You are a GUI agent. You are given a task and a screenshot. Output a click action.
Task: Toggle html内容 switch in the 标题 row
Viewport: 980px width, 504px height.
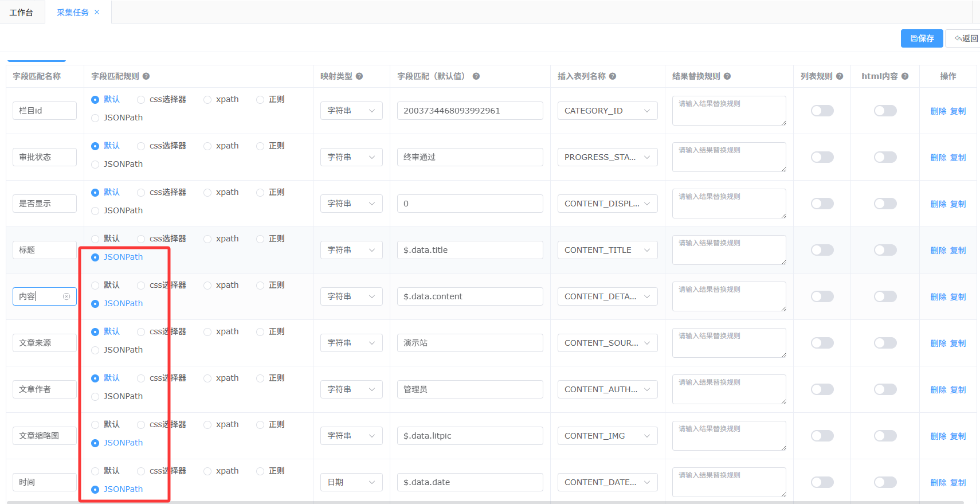pyautogui.click(x=885, y=250)
